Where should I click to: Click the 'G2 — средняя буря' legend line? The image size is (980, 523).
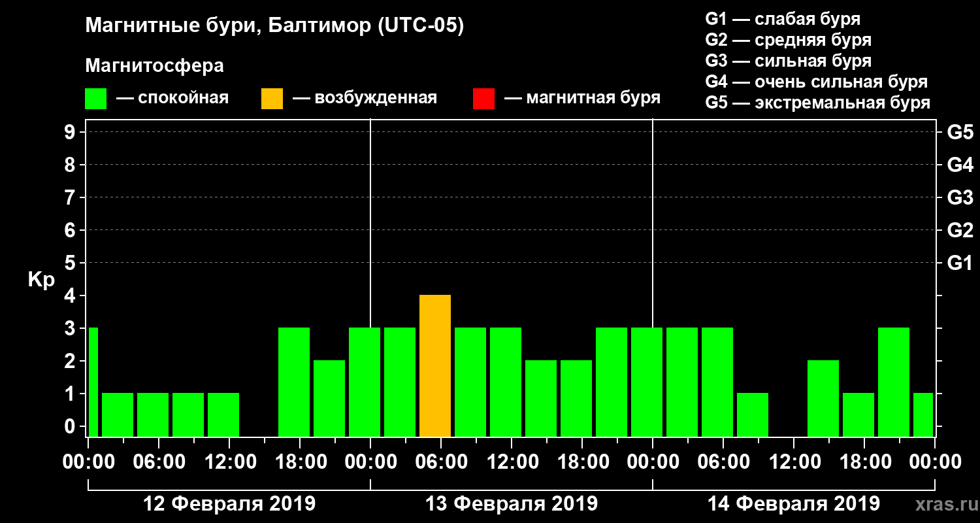788,40
